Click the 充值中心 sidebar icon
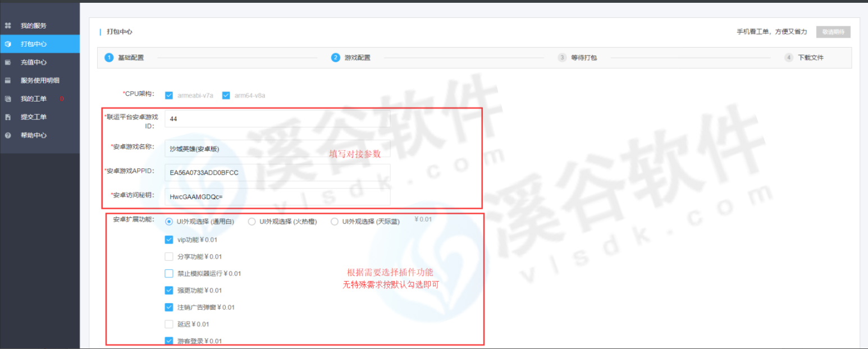The height and width of the screenshot is (349, 868). (8, 62)
